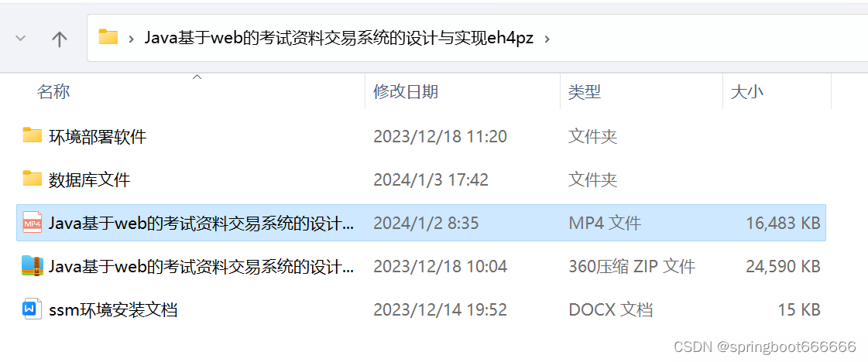Viewport: 868px width, 362px height.
Task: Click the folder icon in address bar
Action: click(108, 37)
